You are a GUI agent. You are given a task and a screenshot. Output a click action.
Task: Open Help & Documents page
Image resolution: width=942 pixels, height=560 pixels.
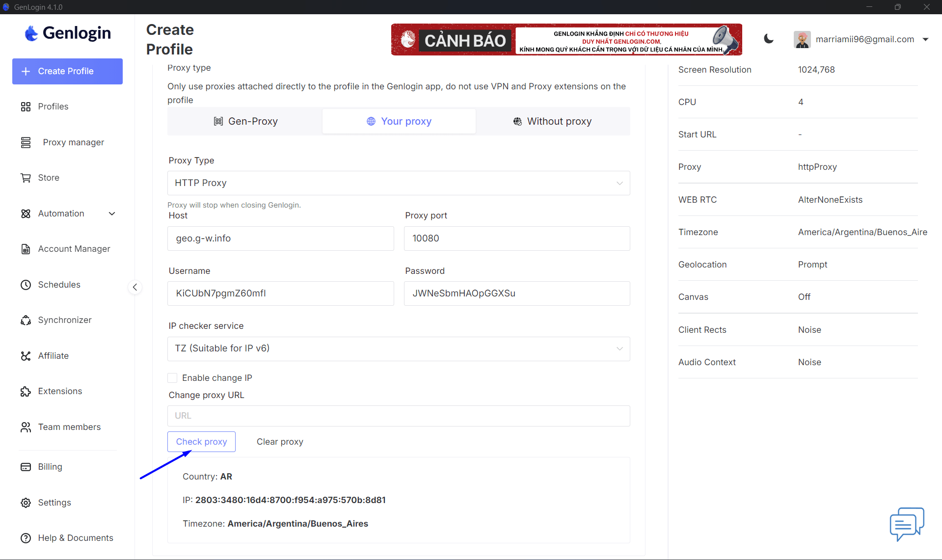pos(76,538)
